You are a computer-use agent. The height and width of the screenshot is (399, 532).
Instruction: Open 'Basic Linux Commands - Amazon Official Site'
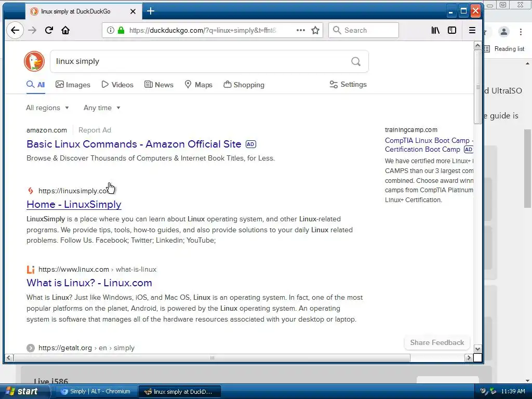point(134,144)
